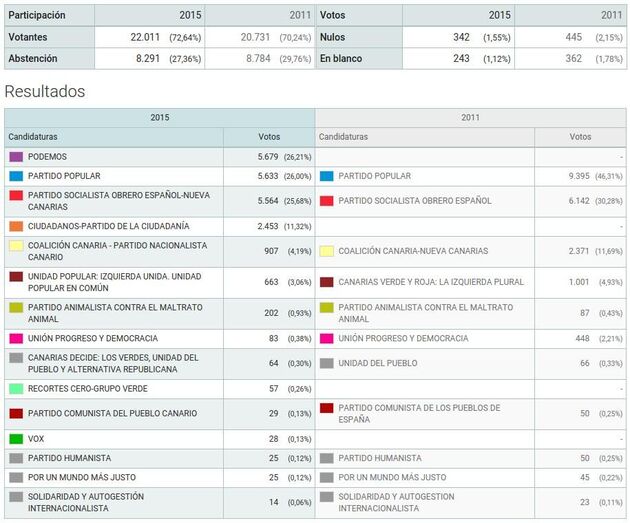Click the Ciudadanos-Partido de la Ciudadanía row
Screen dimensions: 630x523
108,226
